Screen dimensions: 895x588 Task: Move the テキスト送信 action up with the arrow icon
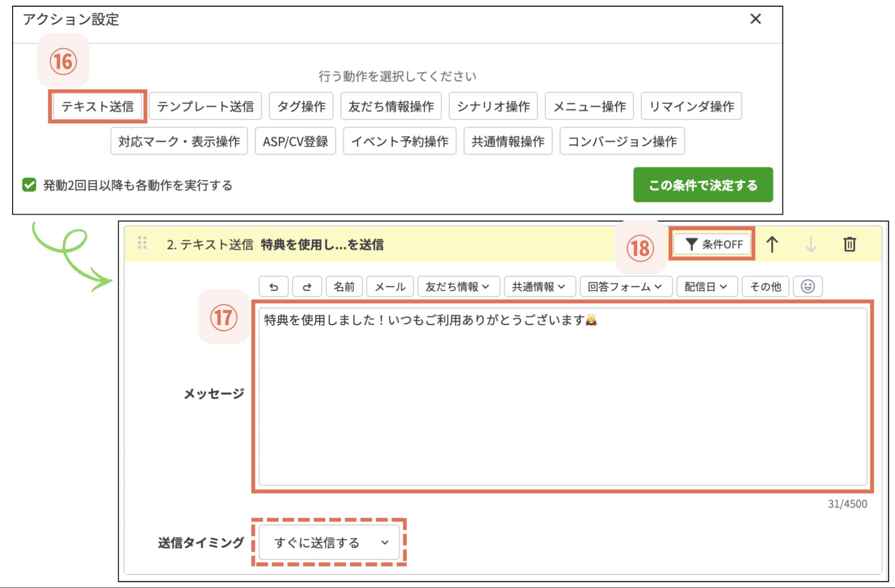pyautogui.click(x=773, y=245)
